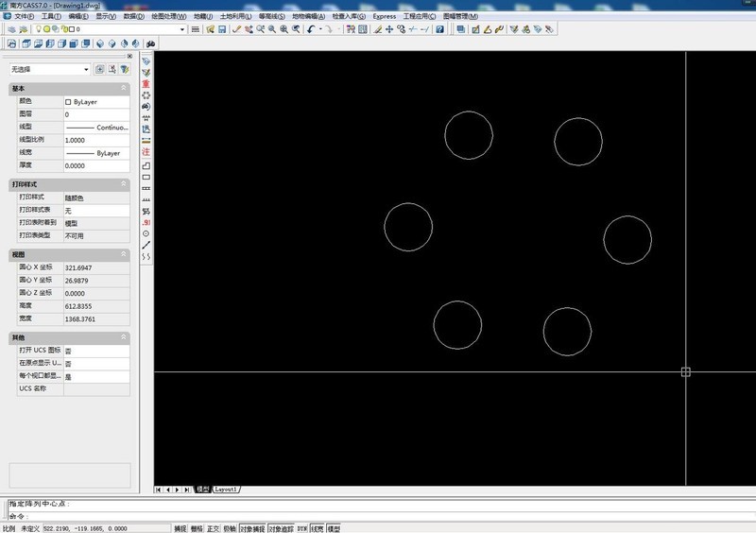Open the undo history dropdown arrow

click(320, 29)
